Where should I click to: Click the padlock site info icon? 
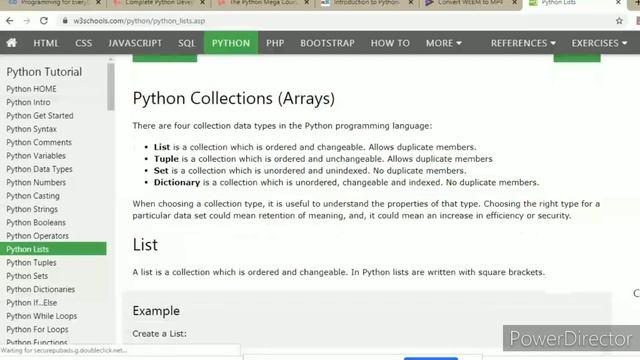64,20
